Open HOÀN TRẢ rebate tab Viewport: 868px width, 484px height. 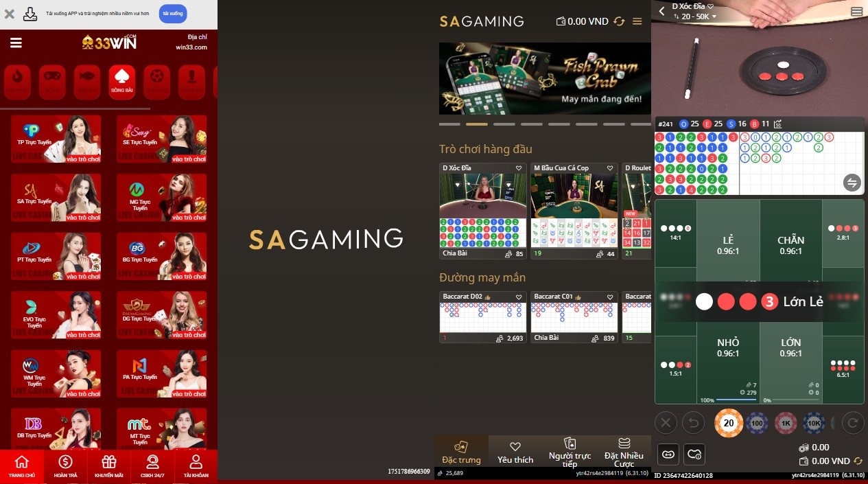65,467
